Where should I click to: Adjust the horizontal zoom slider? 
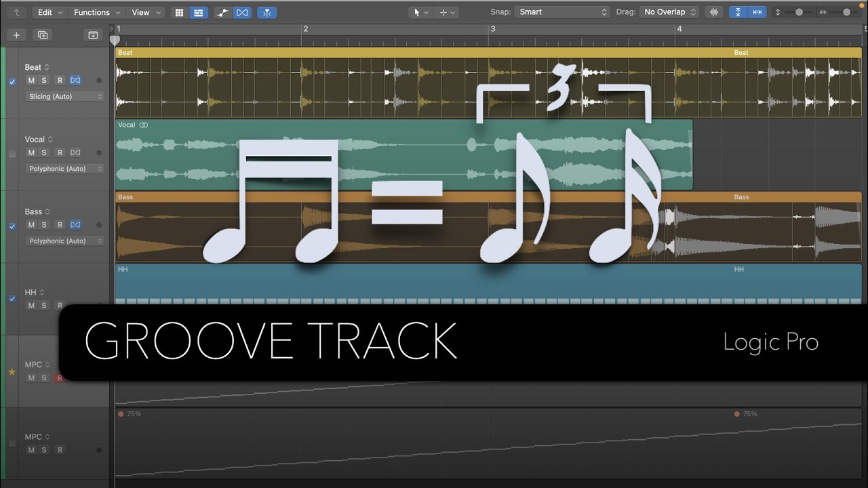(846, 12)
